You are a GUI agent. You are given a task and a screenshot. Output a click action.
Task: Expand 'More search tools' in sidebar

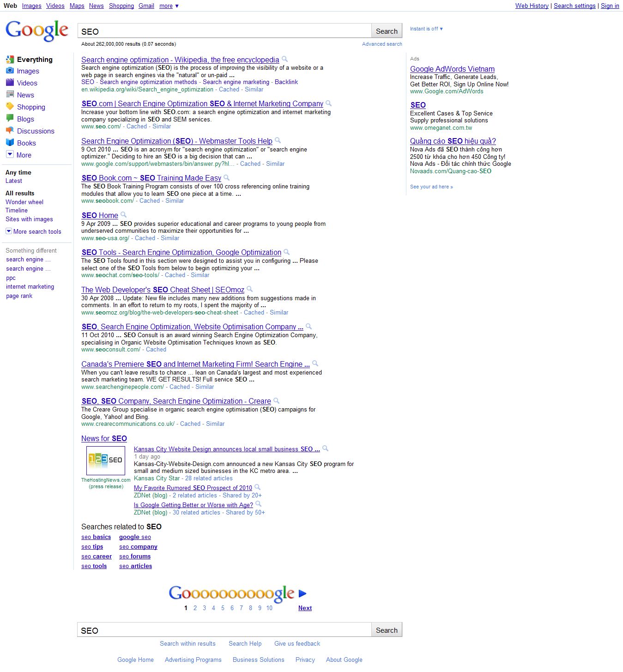click(33, 231)
